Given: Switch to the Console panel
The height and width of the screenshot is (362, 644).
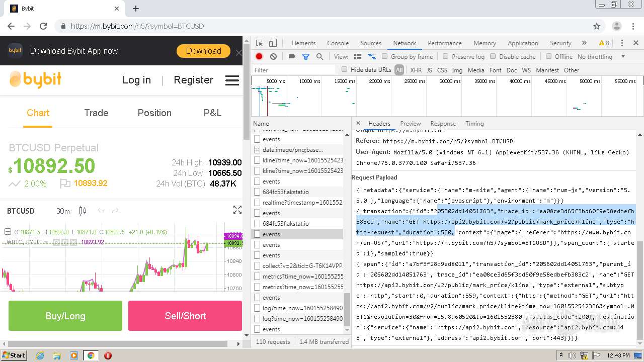Looking at the screenshot, I should tap(338, 43).
